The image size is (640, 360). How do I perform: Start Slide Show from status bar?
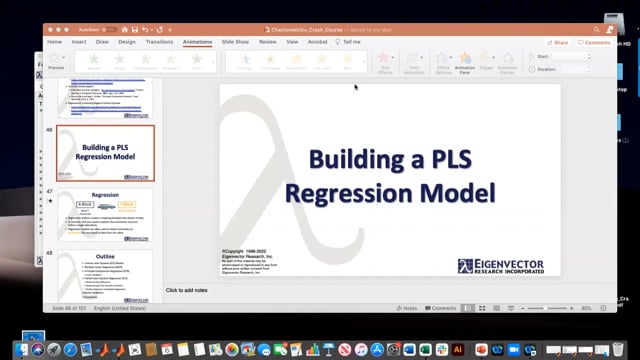click(x=511, y=308)
